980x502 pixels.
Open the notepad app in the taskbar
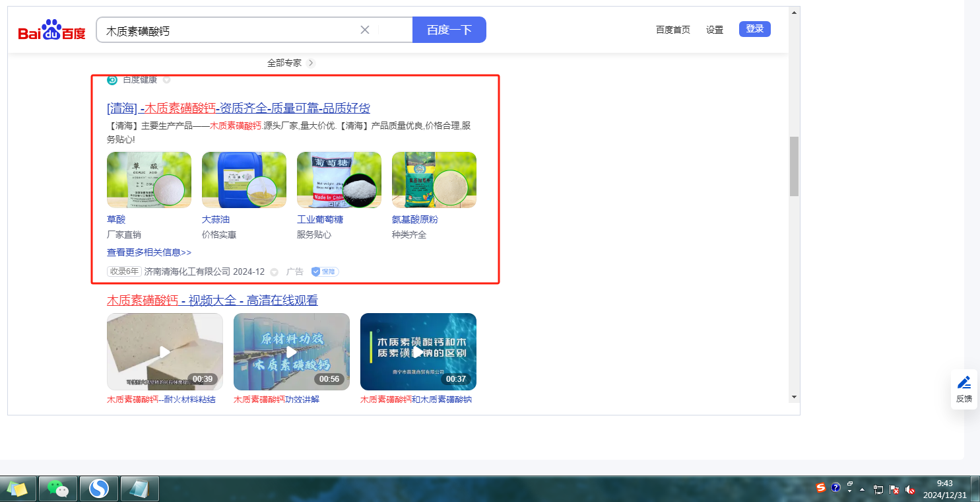pyautogui.click(x=140, y=489)
